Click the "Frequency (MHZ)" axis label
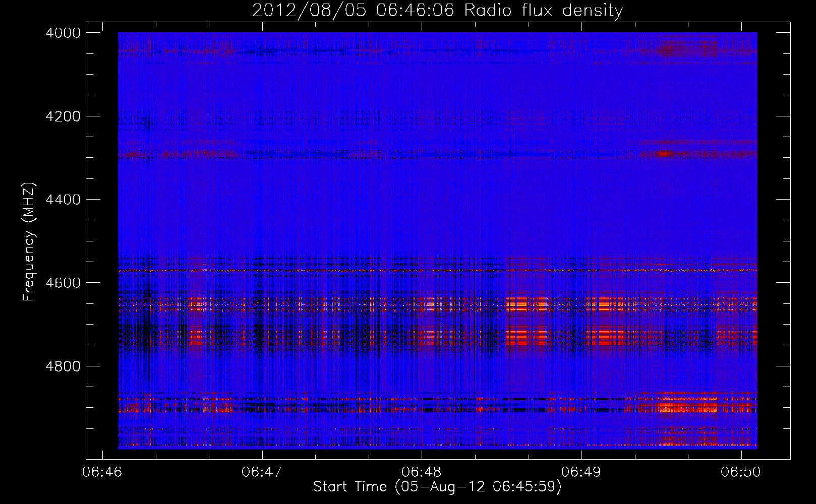This screenshot has width=816, height=504. point(29,242)
